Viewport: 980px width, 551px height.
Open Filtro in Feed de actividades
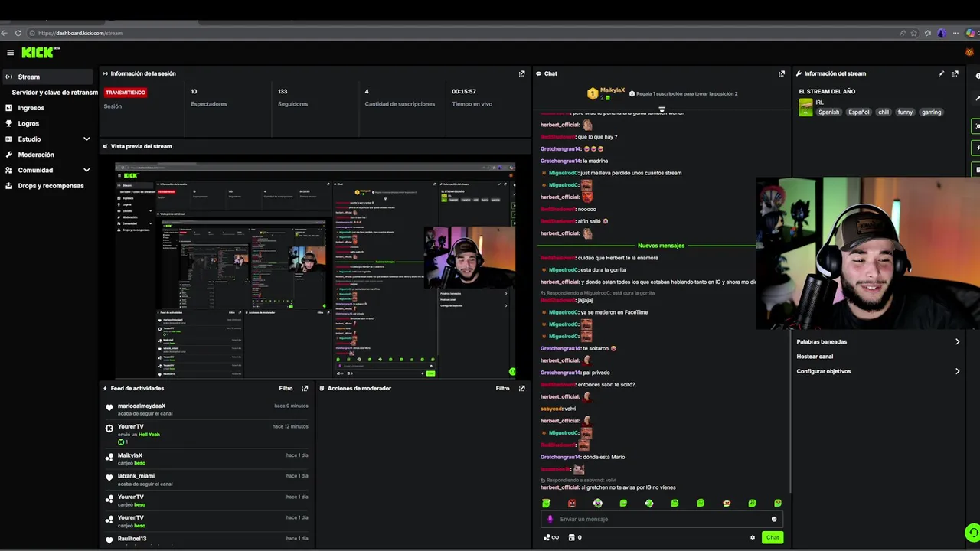click(x=286, y=388)
